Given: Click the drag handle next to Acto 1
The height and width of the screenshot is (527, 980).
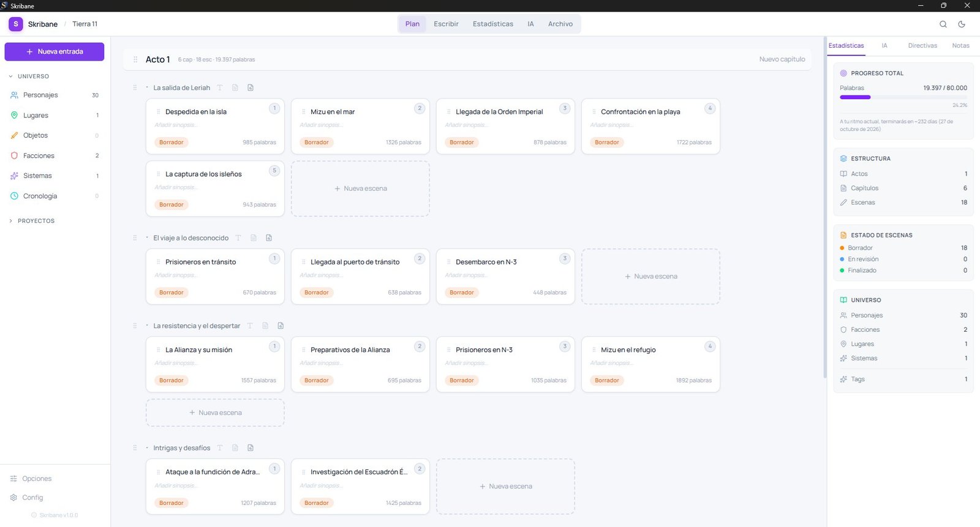Looking at the screenshot, I should [135, 59].
